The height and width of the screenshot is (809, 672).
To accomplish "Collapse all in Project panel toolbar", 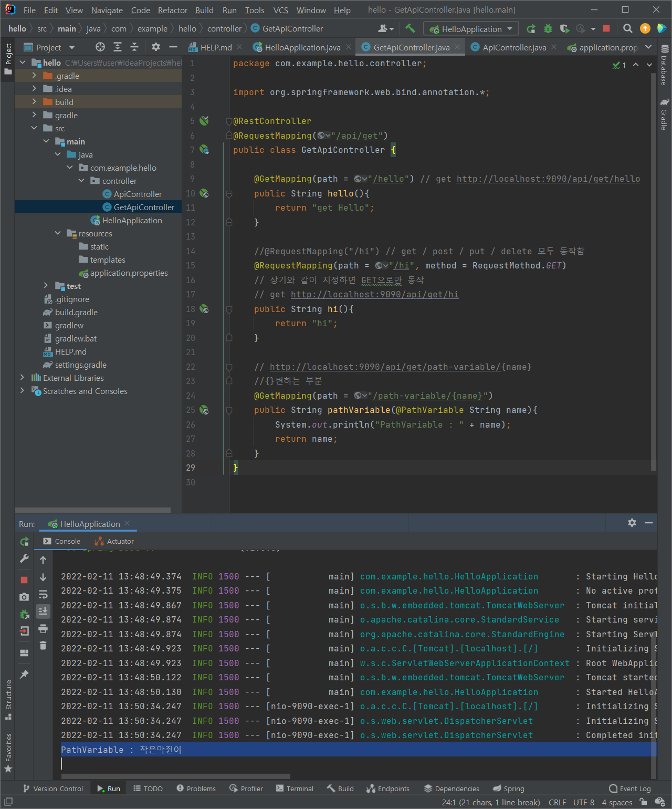I will [x=134, y=47].
